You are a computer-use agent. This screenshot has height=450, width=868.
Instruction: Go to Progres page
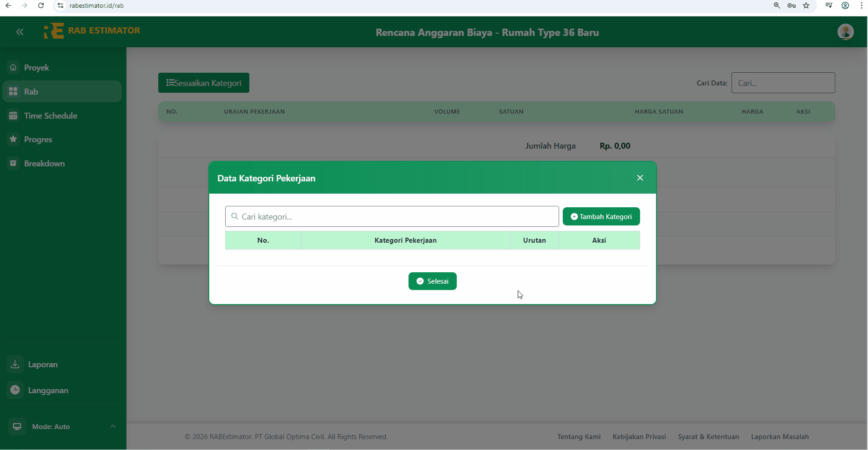[38, 140]
